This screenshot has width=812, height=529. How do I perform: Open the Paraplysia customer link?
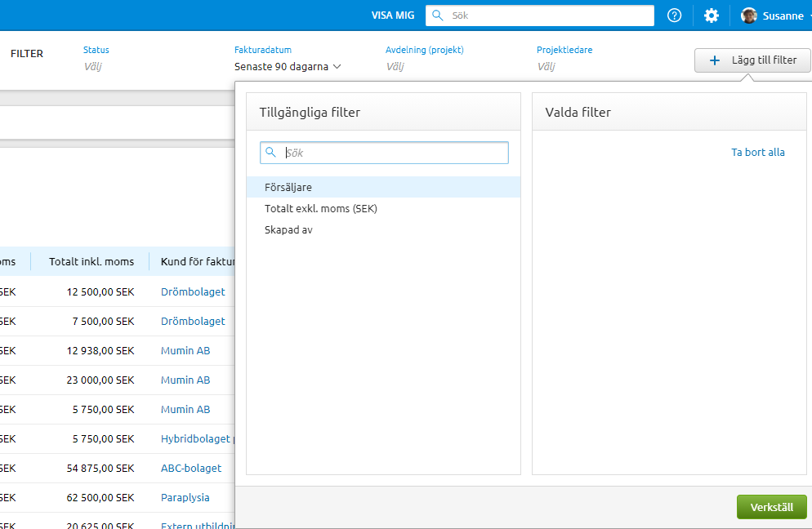click(x=185, y=497)
